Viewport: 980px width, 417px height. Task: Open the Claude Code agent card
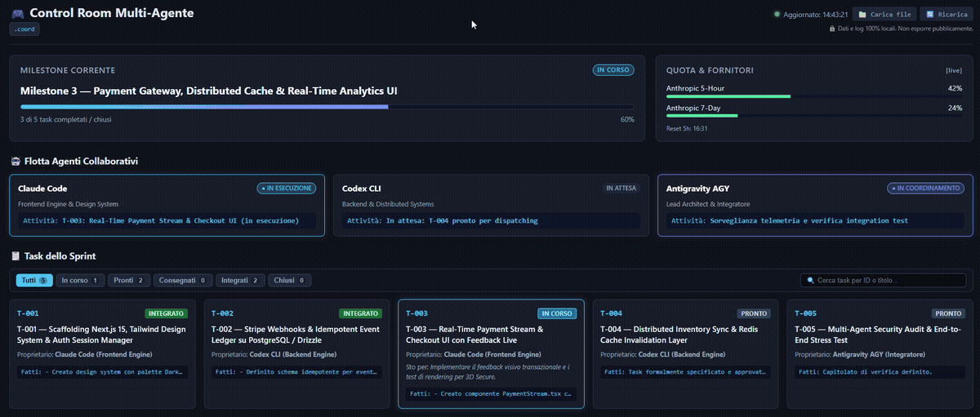point(167,206)
